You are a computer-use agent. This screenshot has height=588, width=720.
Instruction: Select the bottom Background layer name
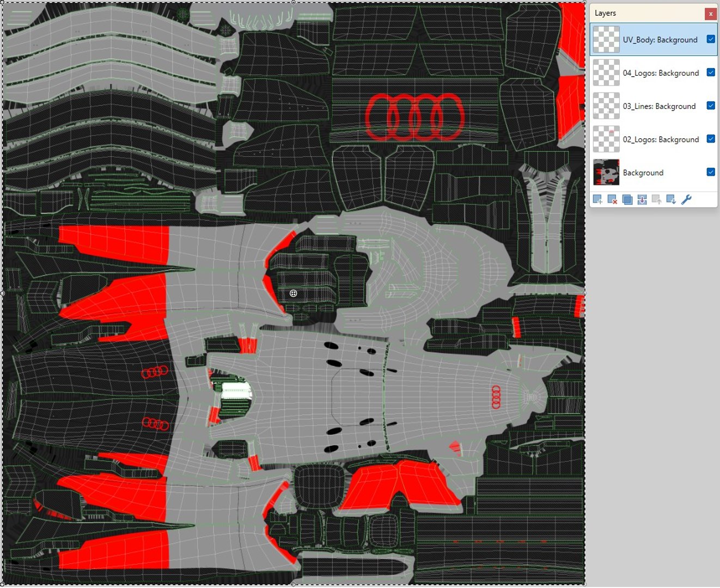click(643, 173)
